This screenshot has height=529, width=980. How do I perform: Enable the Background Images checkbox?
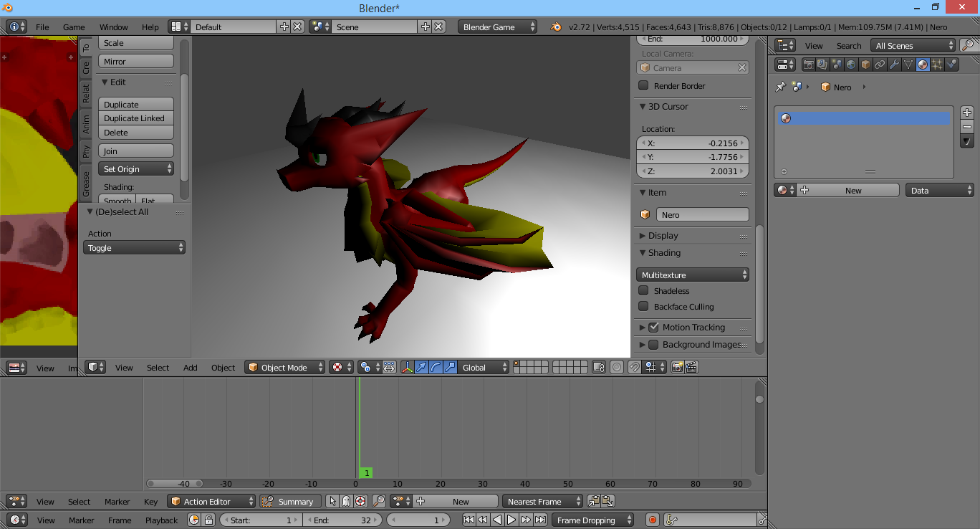tap(653, 345)
